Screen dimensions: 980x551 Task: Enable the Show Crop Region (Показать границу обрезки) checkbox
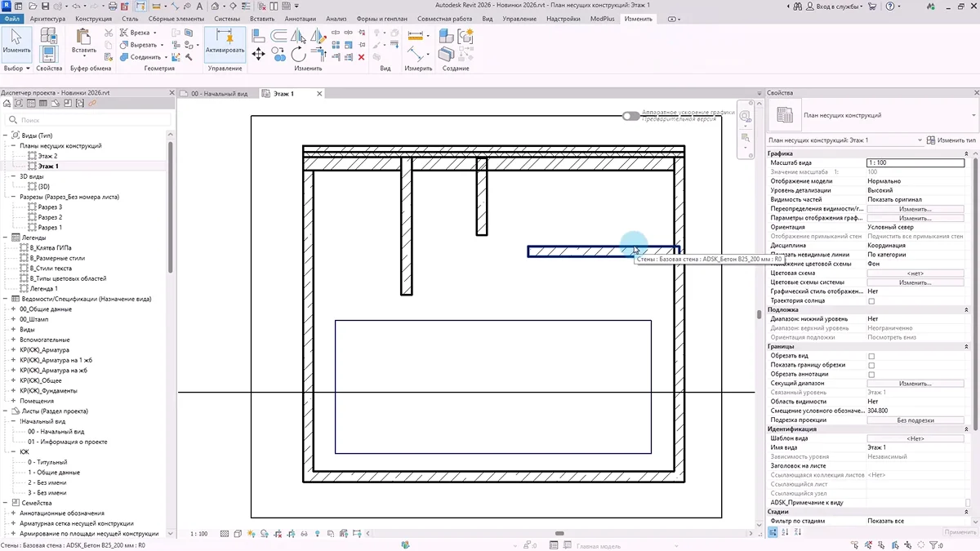[871, 365]
